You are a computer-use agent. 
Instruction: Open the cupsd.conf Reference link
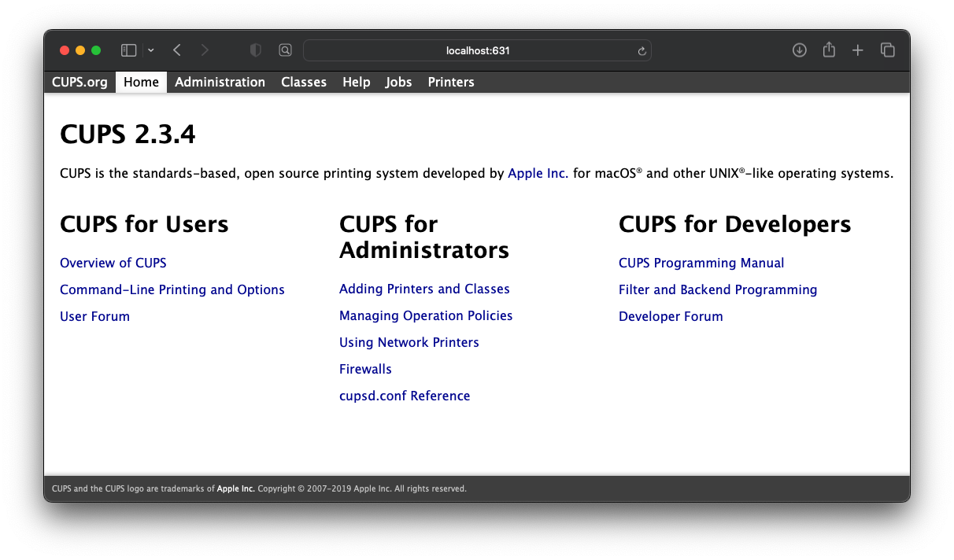coord(405,396)
